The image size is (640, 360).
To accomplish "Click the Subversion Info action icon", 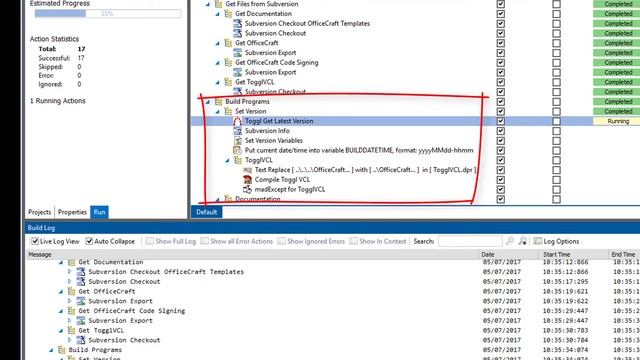I will 237,131.
